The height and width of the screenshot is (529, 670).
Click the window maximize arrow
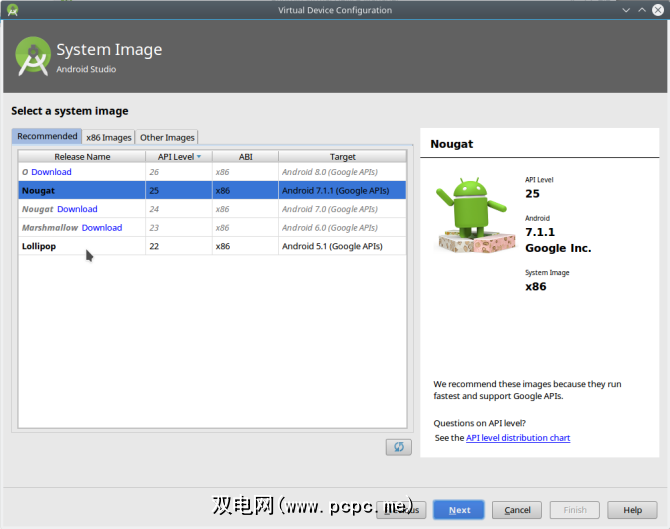[642, 10]
